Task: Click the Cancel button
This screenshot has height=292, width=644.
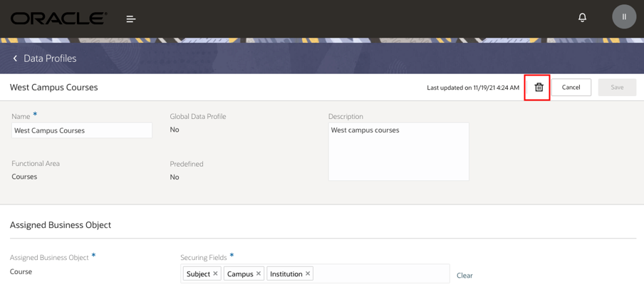Action: click(571, 88)
